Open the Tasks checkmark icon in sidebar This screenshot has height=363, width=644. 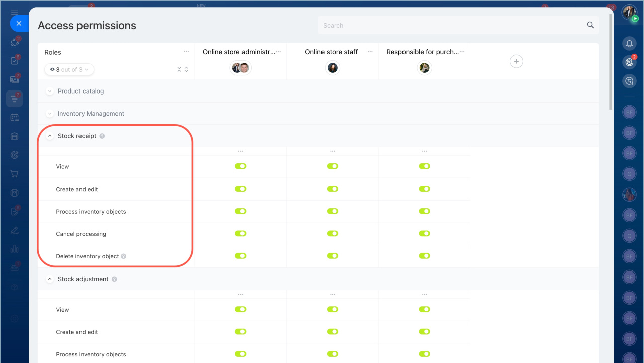point(14,61)
